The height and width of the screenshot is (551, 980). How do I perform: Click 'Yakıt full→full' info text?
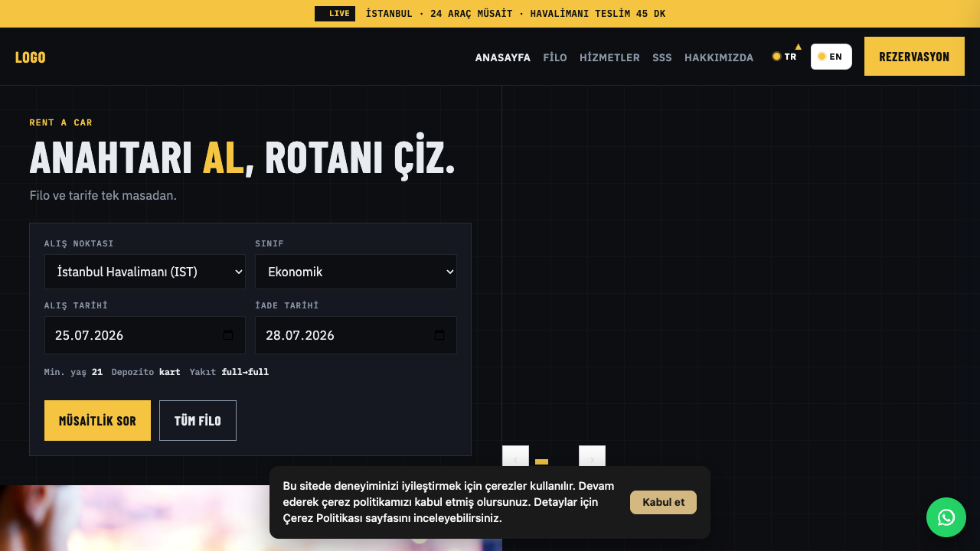pos(229,372)
